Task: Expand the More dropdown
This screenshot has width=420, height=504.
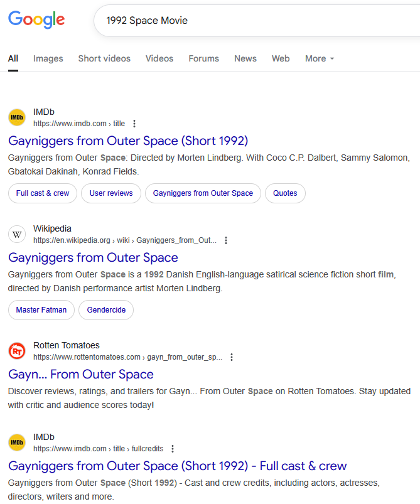Action: coord(320,58)
